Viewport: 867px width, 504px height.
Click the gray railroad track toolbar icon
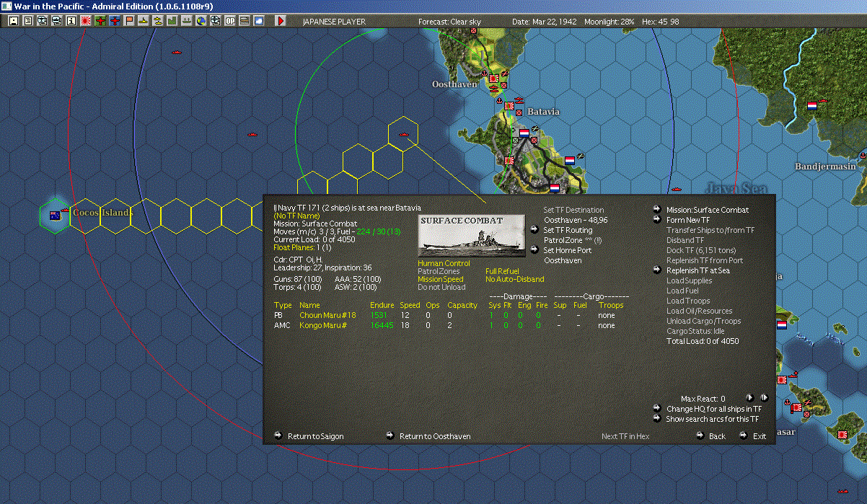[x=245, y=21]
